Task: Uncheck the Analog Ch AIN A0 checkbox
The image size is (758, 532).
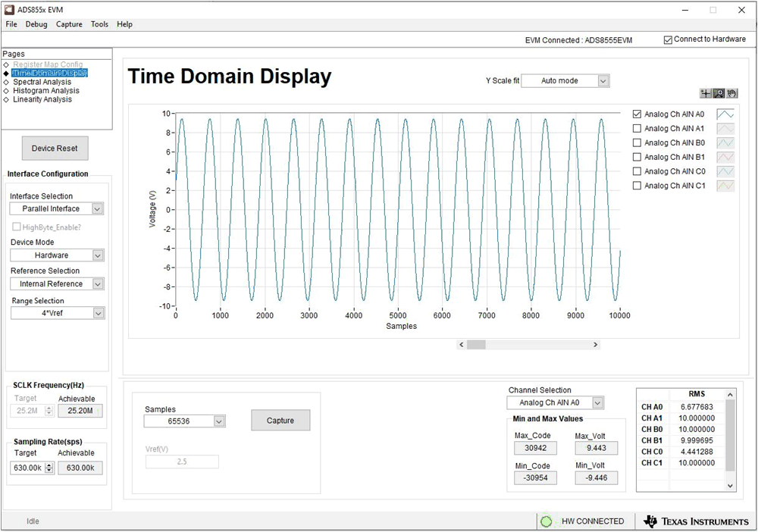Action: point(637,114)
